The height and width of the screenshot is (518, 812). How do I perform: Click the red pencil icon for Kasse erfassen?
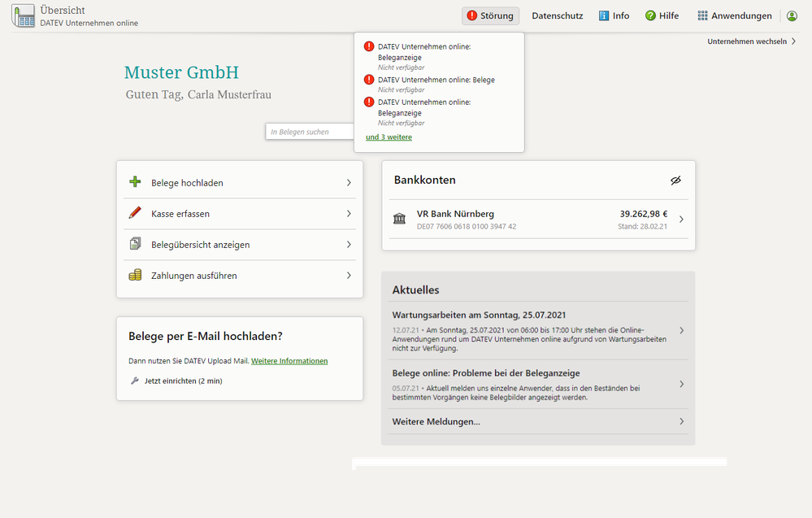coord(135,213)
